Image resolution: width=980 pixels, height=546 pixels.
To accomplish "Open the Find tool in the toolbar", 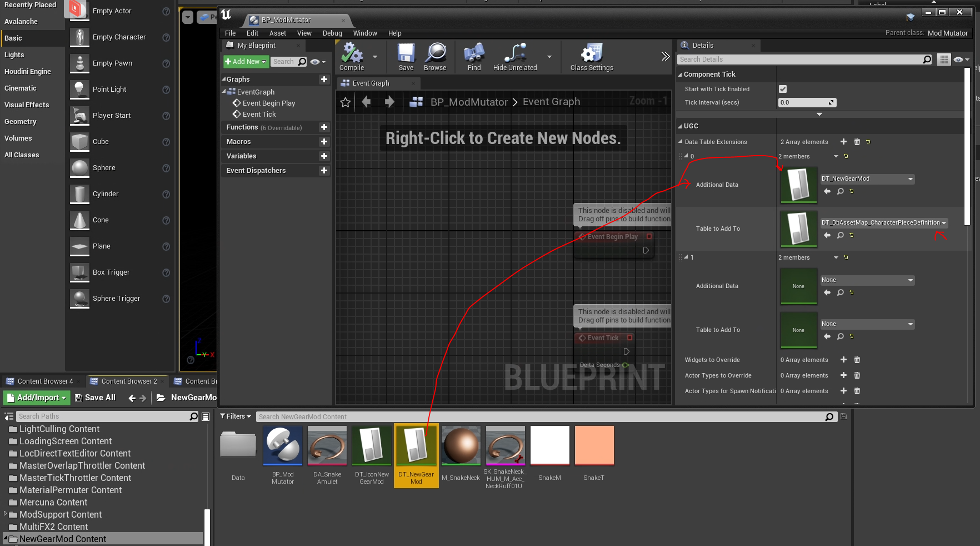I will 474,57.
